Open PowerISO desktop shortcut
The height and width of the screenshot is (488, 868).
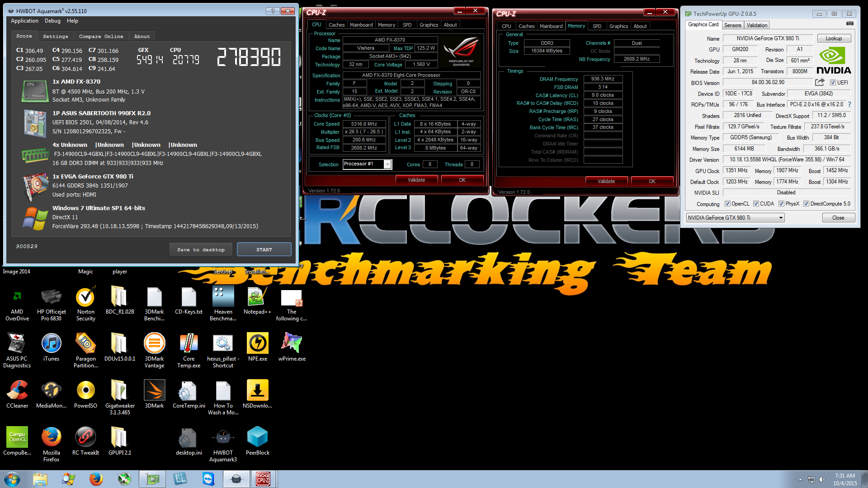[x=86, y=394]
